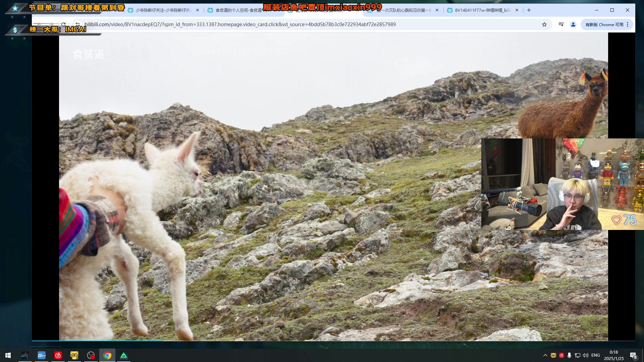
Task: Click the bilibili URL address bar
Action: (240, 24)
